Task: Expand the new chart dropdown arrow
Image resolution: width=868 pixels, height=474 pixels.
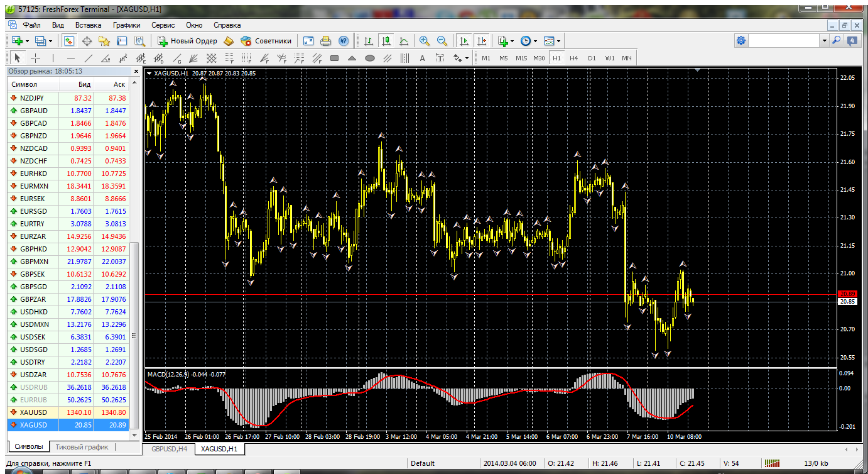Action: click(28, 41)
